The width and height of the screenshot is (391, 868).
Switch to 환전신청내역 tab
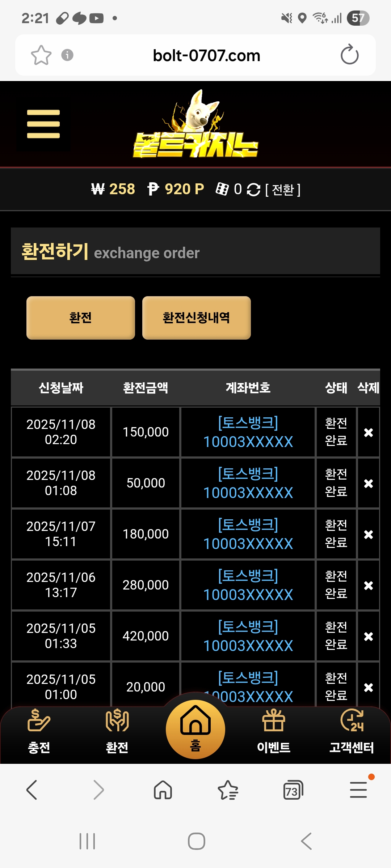(196, 318)
